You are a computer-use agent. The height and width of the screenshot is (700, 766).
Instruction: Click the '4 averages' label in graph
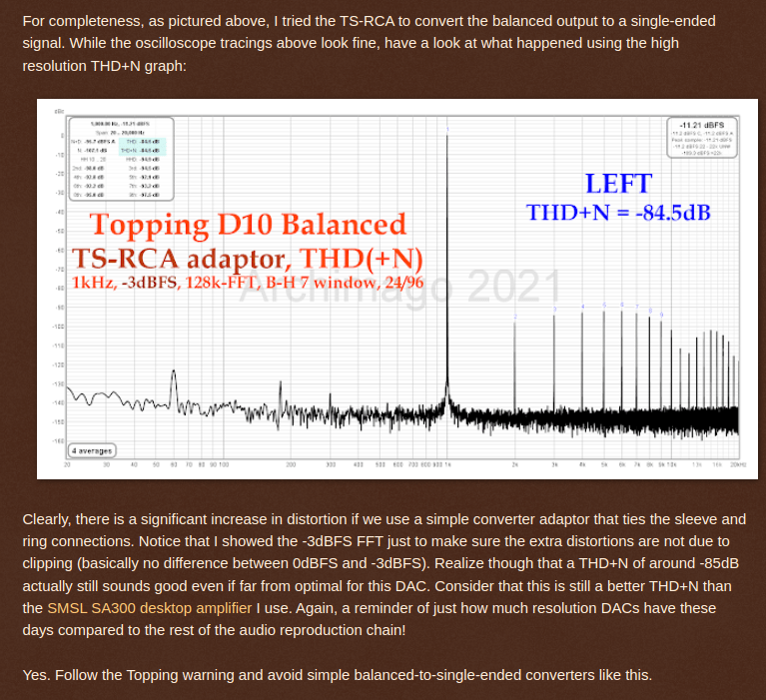point(92,451)
